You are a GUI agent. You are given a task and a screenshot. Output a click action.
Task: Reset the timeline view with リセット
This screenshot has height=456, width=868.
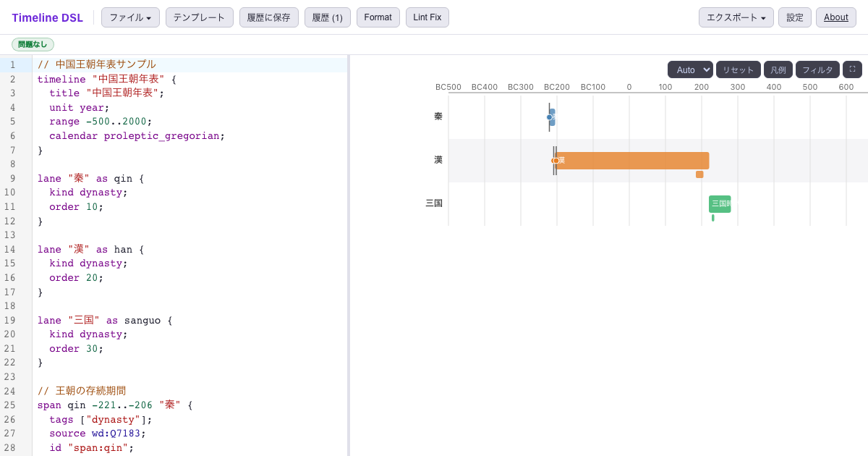coord(739,69)
